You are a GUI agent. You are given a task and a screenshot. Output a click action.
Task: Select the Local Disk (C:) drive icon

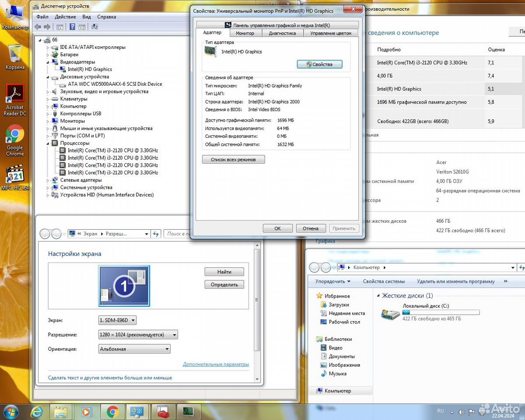(390, 313)
